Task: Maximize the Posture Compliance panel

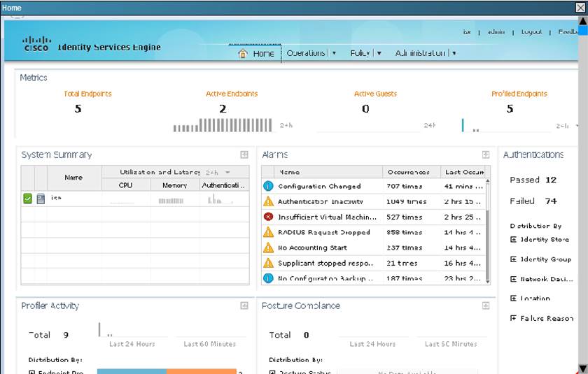Action: 485,305
